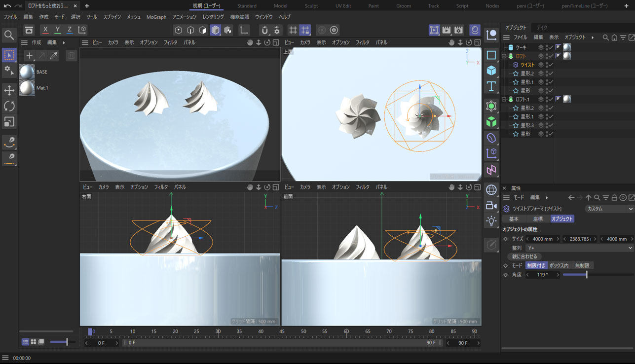
Task: Select the BASE material thumbnail
Action: [27, 72]
